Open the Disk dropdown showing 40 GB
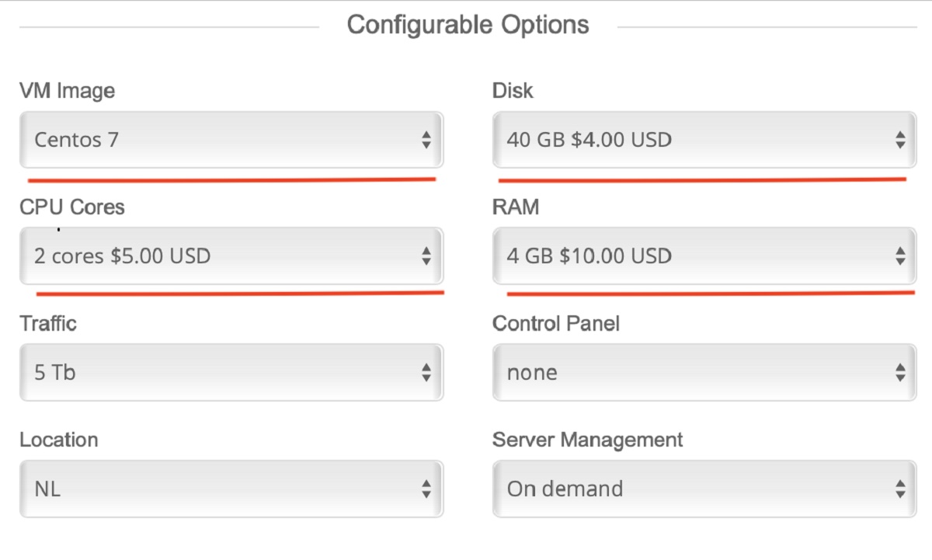Image resolution: width=932 pixels, height=560 pixels. pyautogui.click(x=704, y=140)
